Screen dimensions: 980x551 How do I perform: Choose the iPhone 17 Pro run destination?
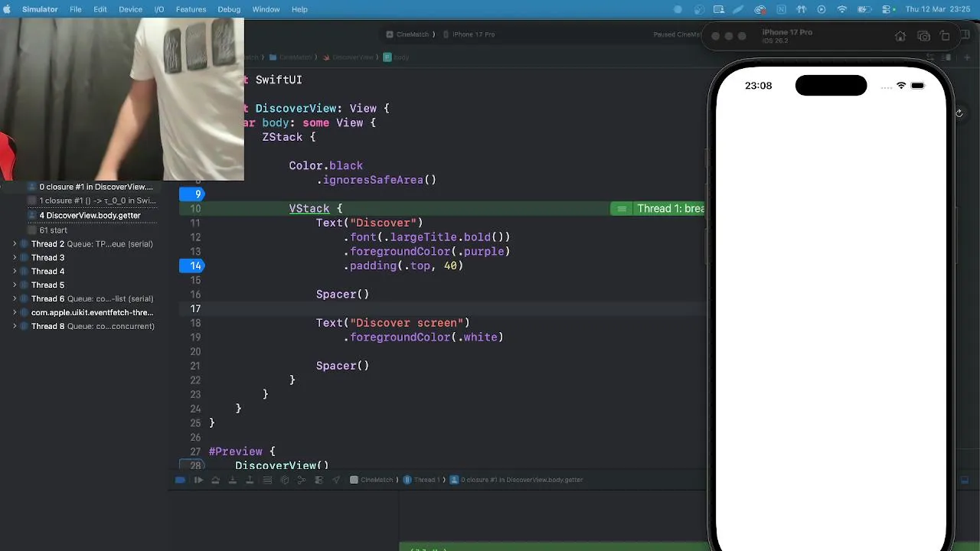(x=469, y=34)
